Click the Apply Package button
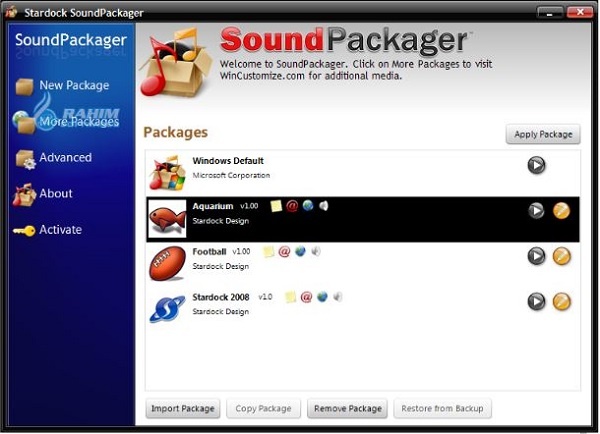 pos(543,134)
